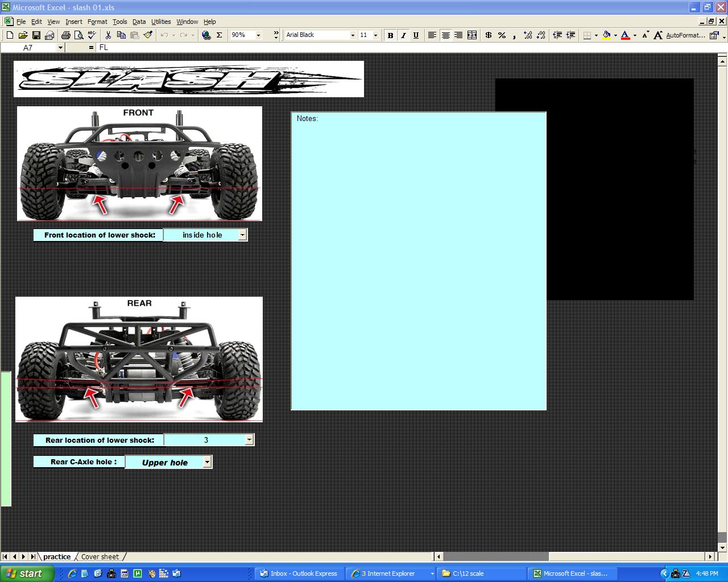Toggle bold formatting

pyautogui.click(x=390, y=35)
